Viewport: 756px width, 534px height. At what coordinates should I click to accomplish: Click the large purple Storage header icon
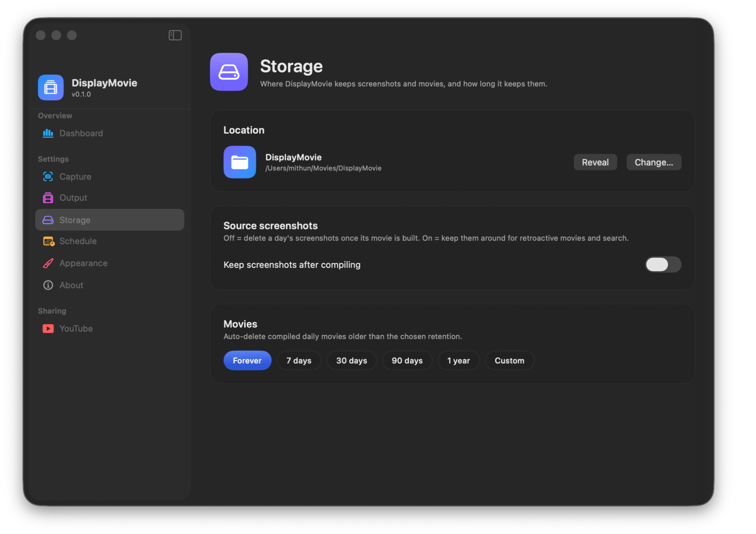coord(229,72)
